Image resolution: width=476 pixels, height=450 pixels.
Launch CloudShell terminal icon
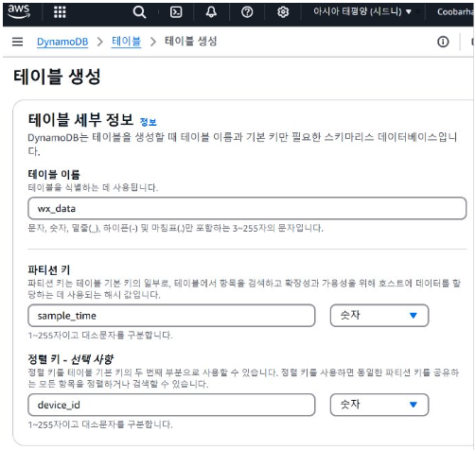point(176,12)
